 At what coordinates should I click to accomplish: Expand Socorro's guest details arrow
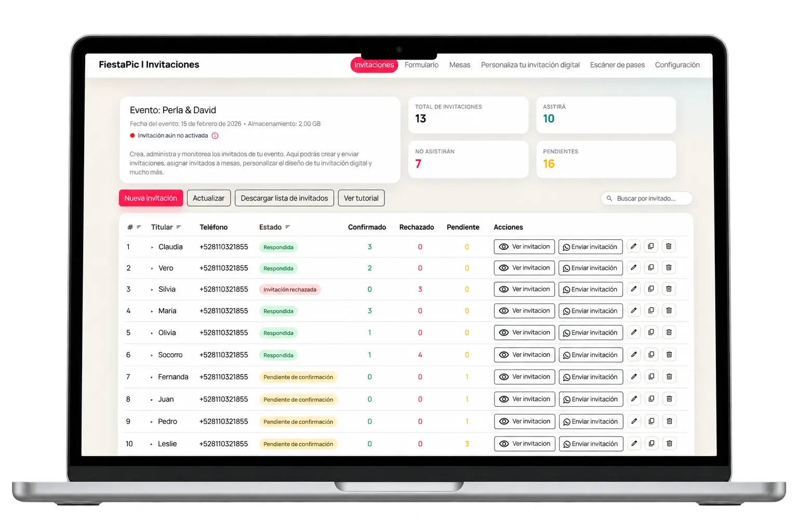[152, 355]
